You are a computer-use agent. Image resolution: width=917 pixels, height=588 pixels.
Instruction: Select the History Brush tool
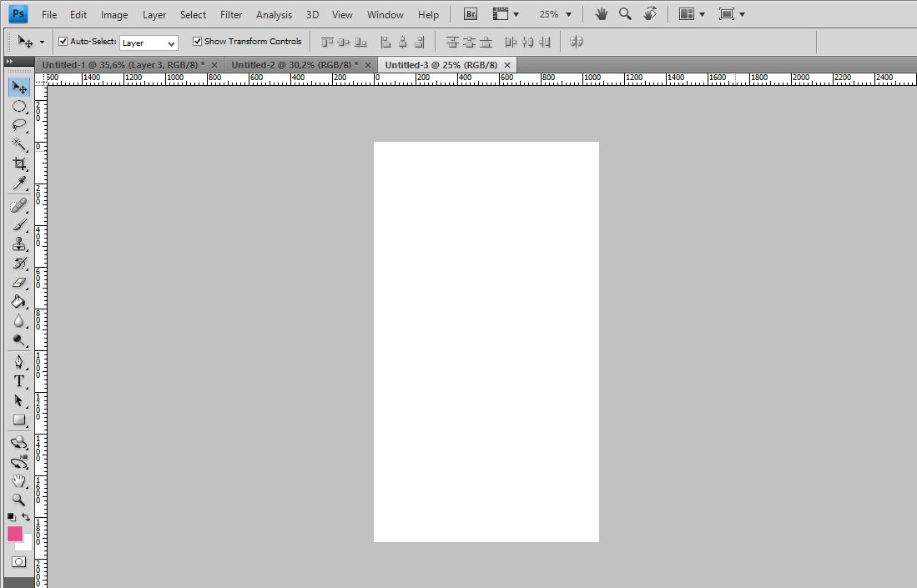(19, 264)
